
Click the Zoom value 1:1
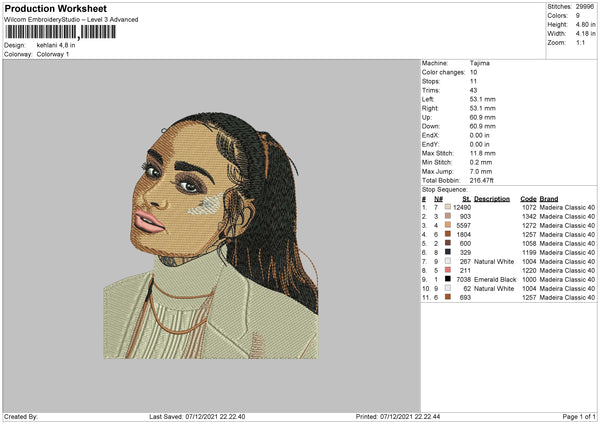(580, 42)
